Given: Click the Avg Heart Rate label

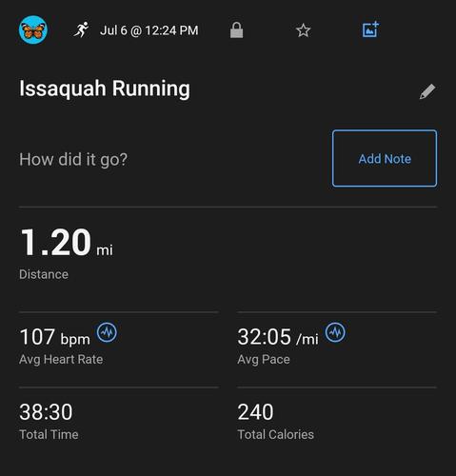Looking at the screenshot, I should pyautogui.click(x=61, y=360).
